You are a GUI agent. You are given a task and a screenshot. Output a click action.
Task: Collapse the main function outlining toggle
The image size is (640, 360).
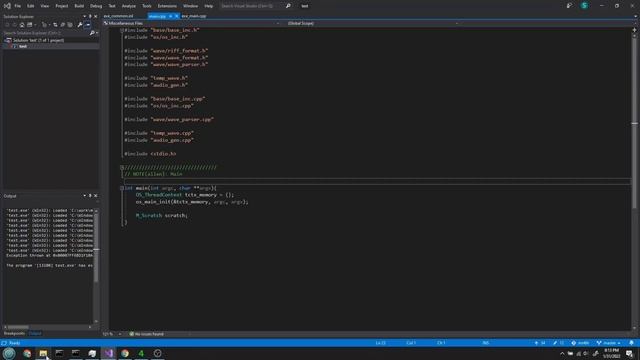[x=122, y=188]
